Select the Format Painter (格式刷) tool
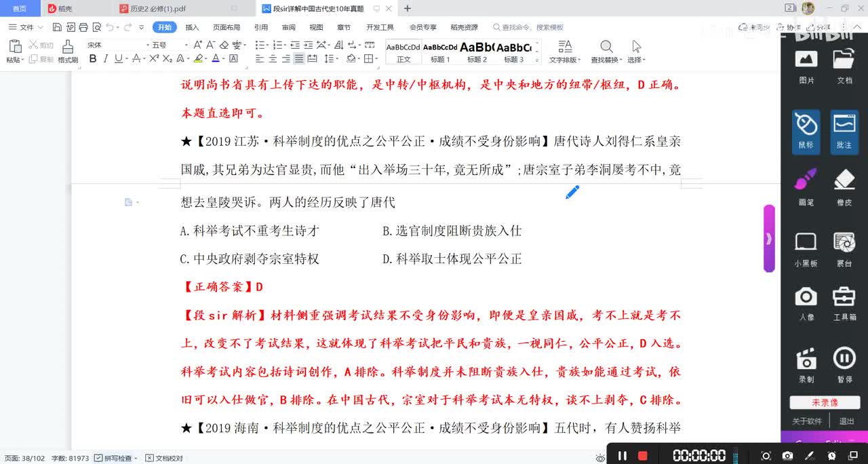 coord(67,51)
